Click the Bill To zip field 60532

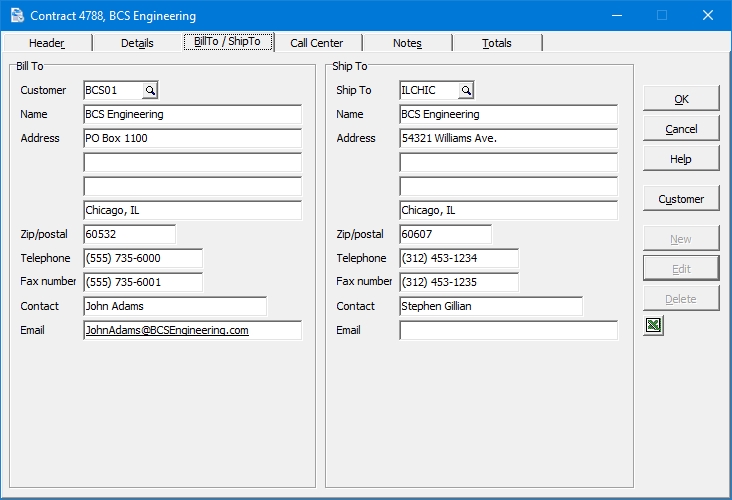pyautogui.click(x=130, y=234)
